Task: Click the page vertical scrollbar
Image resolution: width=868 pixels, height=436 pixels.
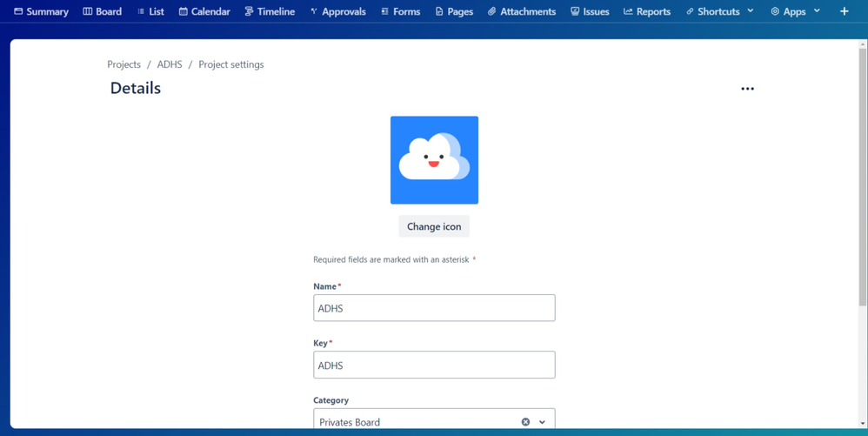Action: click(863, 176)
